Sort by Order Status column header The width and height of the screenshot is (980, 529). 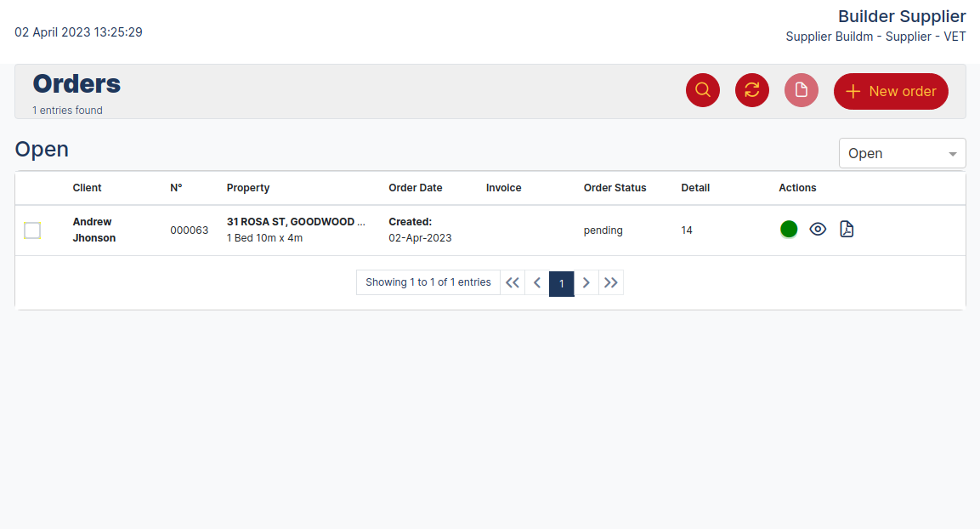pyautogui.click(x=615, y=188)
